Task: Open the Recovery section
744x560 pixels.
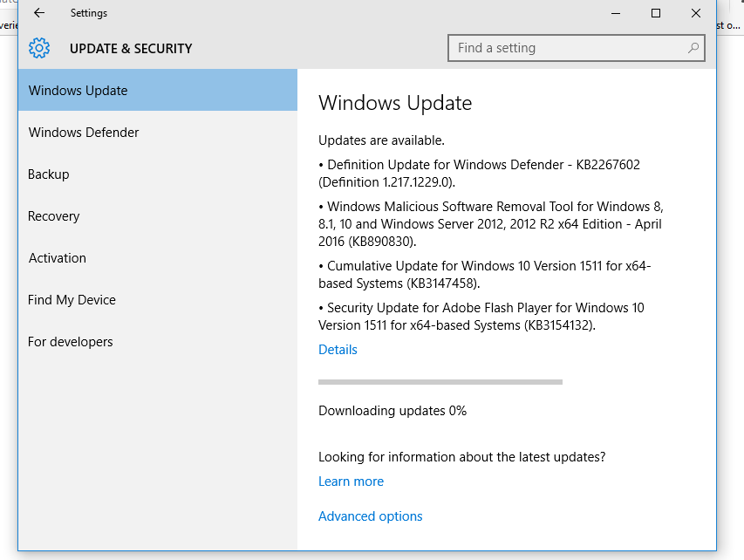Action: pyautogui.click(x=158, y=216)
